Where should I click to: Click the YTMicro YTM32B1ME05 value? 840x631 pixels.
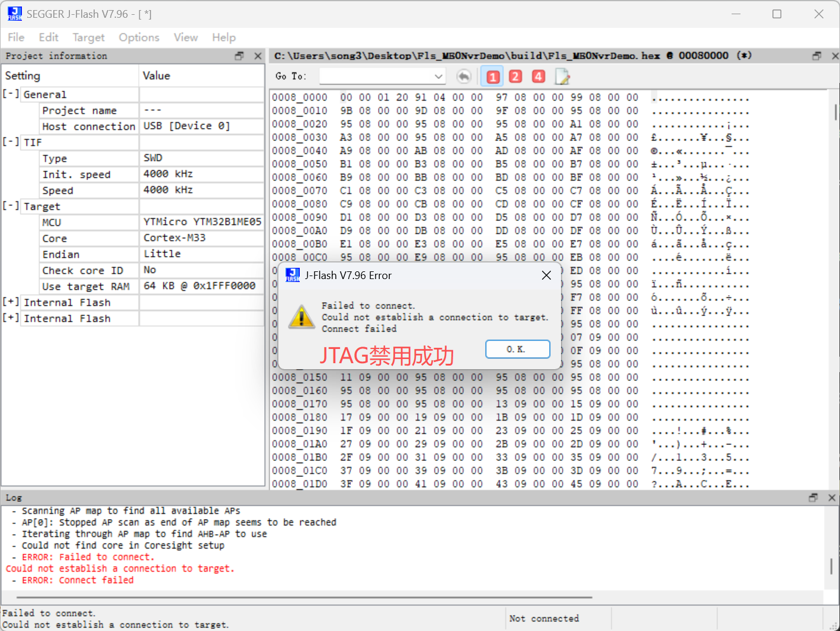point(202,222)
